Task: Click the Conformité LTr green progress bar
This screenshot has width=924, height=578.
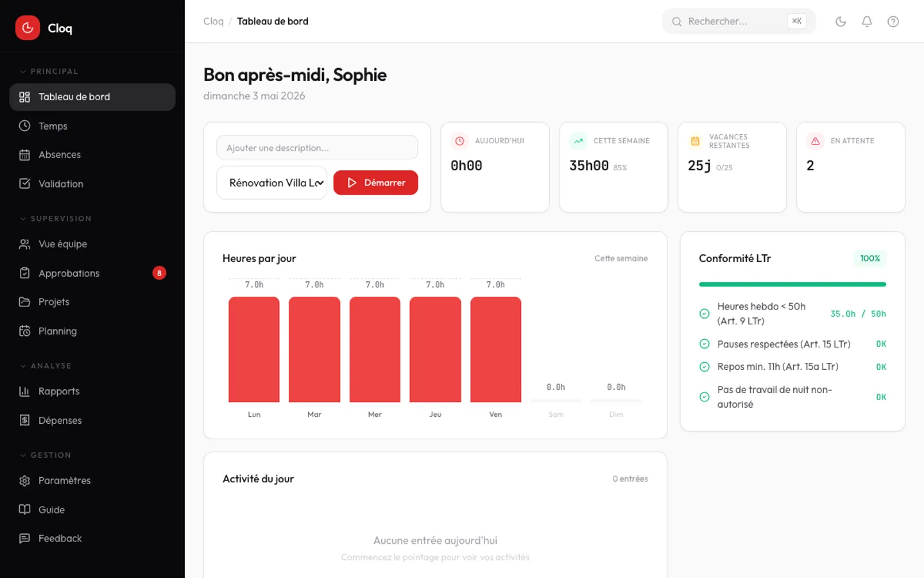Action: (x=792, y=284)
